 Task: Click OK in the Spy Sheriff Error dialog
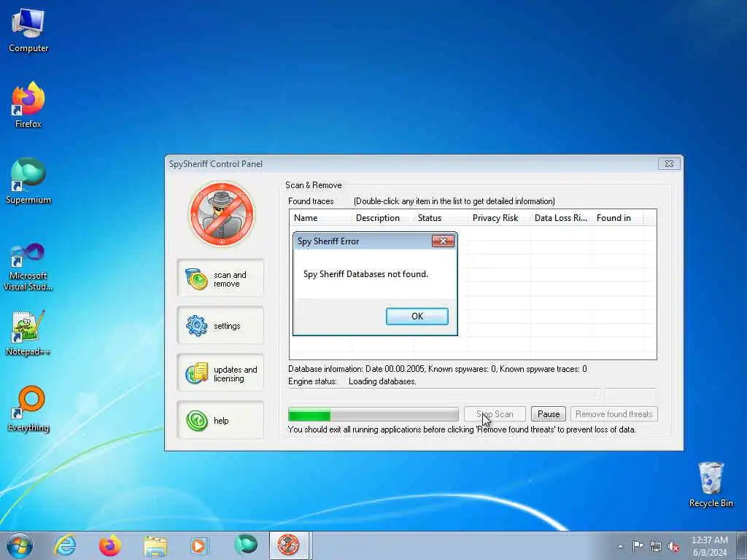tap(417, 316)
